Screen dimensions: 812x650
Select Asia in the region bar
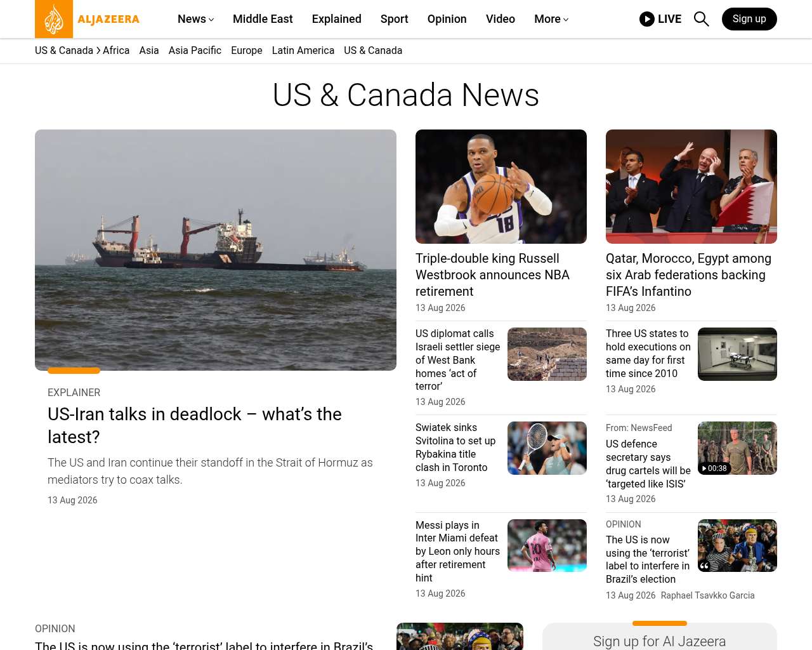tap(149, 51)
